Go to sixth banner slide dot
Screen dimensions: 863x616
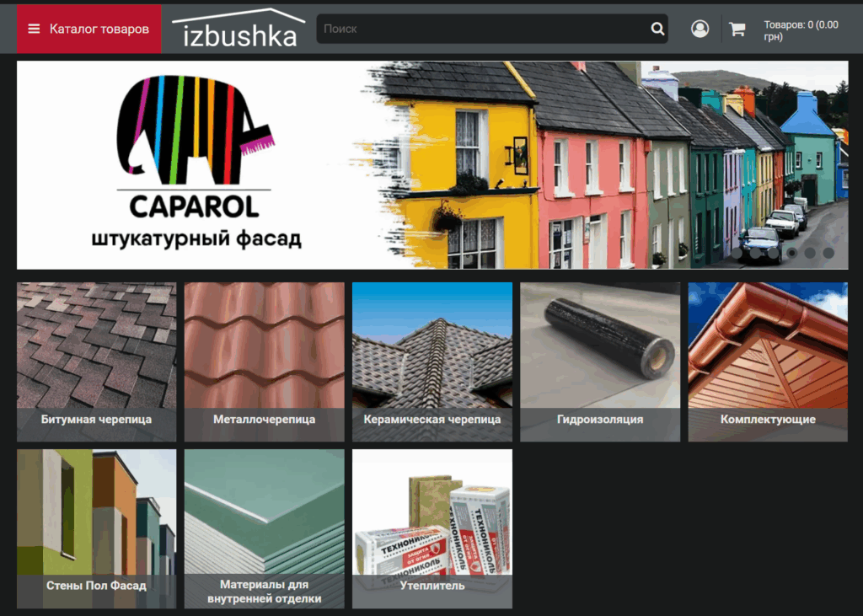[828, 254]
